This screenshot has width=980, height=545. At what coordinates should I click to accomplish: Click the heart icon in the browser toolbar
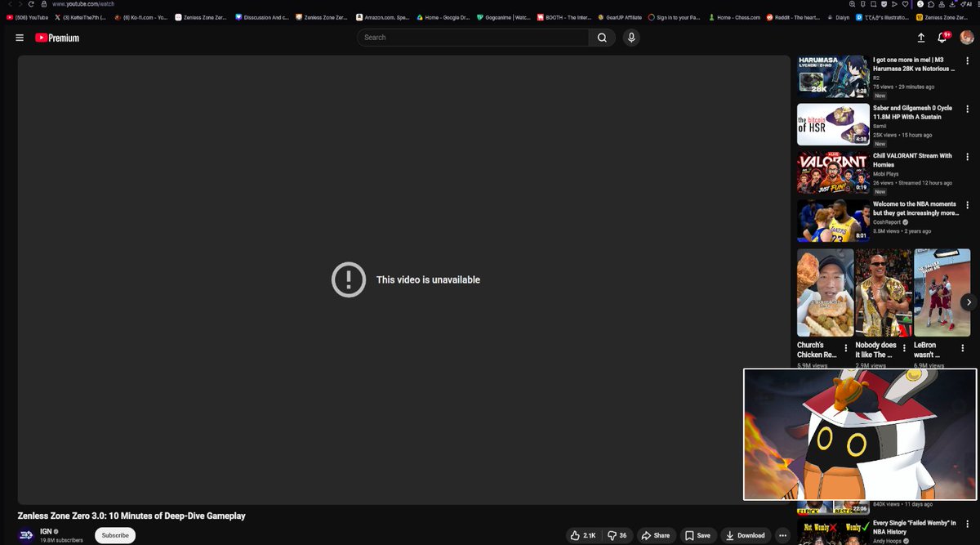906,4
